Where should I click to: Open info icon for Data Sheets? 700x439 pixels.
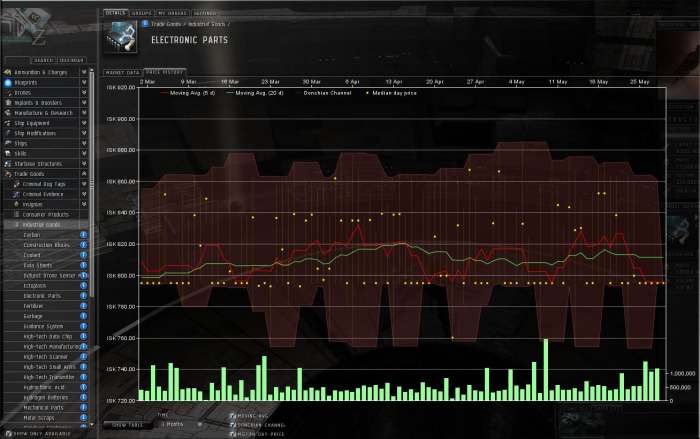tap(83, 265)
